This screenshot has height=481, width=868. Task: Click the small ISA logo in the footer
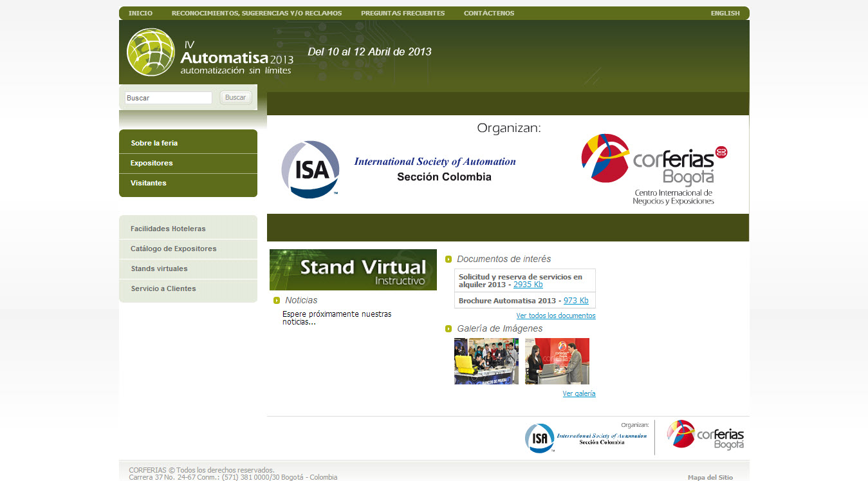[x=539, y=438]
